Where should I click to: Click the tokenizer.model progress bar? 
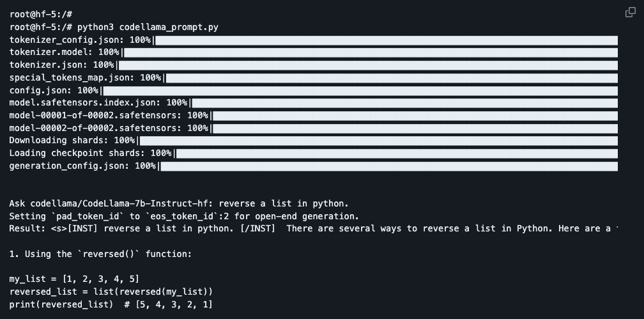[371, 52]
